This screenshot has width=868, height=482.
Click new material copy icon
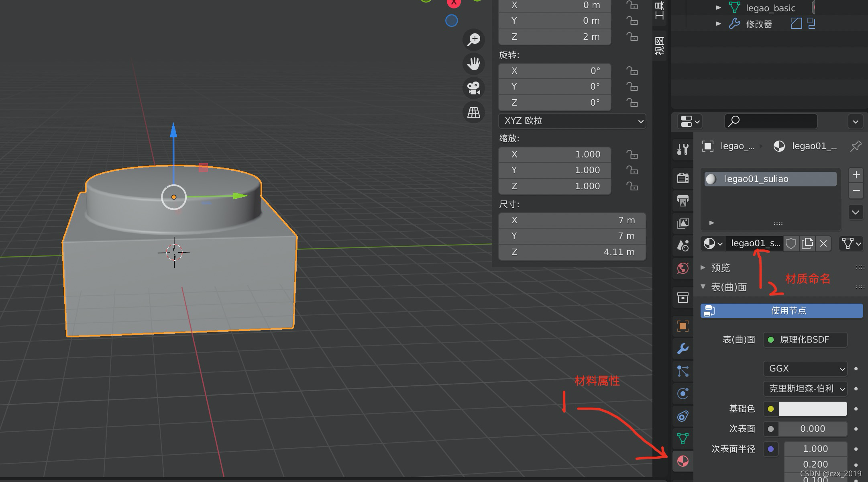click(x=807, y=243)
